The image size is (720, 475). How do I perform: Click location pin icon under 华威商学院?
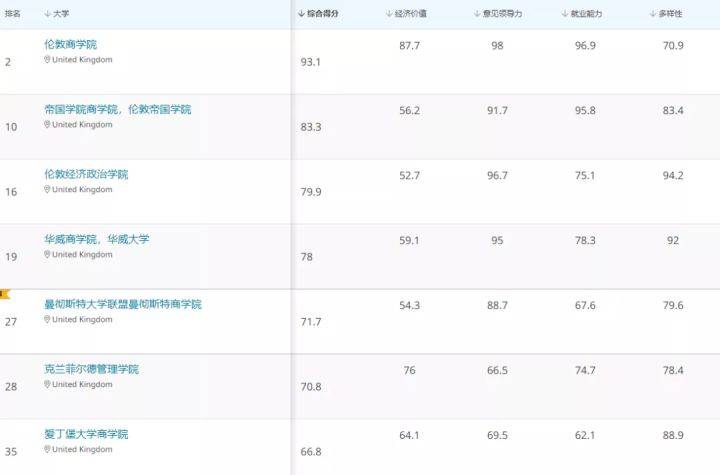coord(47,254)
